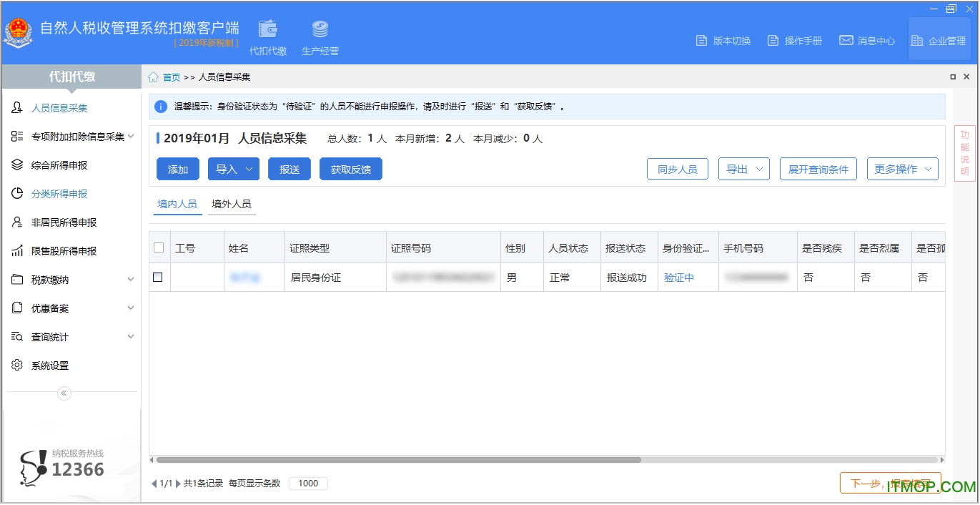Viewport: 980px width, 505px height.
Task: Open 操作手册 document icon
Action: point(773,41)
